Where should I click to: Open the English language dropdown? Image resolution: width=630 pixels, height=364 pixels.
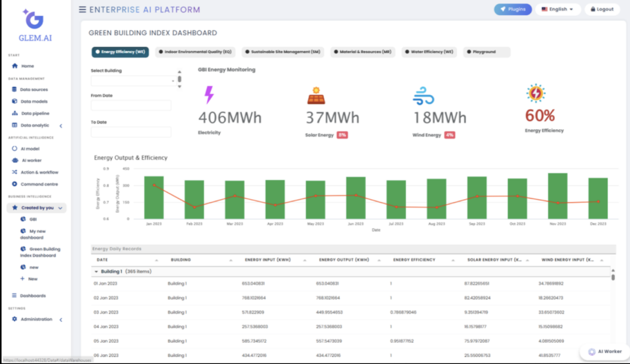[558, 9]
